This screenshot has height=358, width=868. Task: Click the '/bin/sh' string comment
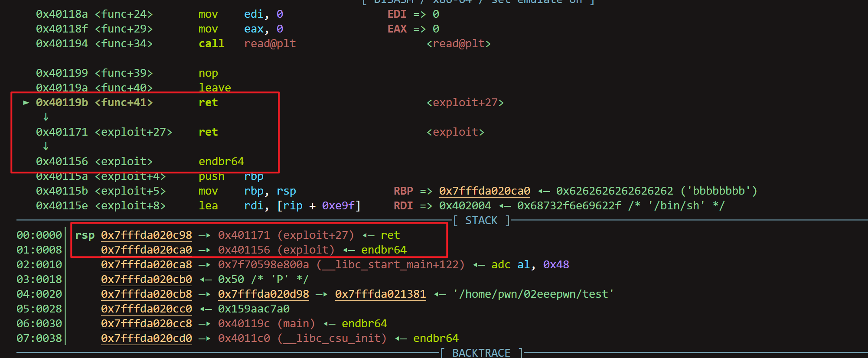pyautogui.click(x=676, y=206)
